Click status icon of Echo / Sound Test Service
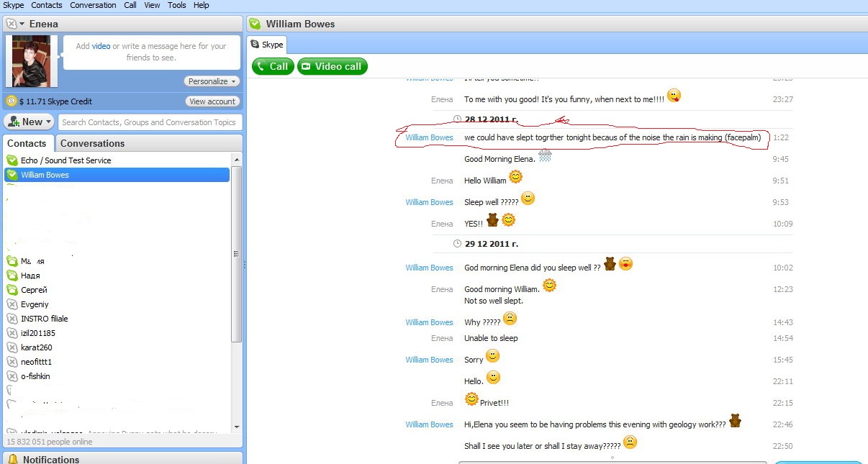Screen dimensions: 868x464 (12, 160)
